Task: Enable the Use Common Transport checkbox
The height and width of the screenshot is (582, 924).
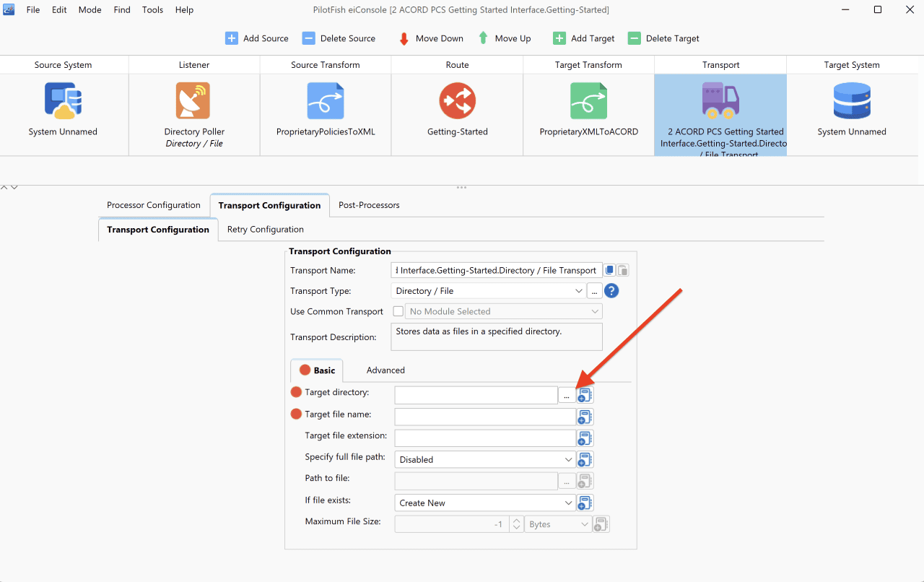Action: (398, 311)
